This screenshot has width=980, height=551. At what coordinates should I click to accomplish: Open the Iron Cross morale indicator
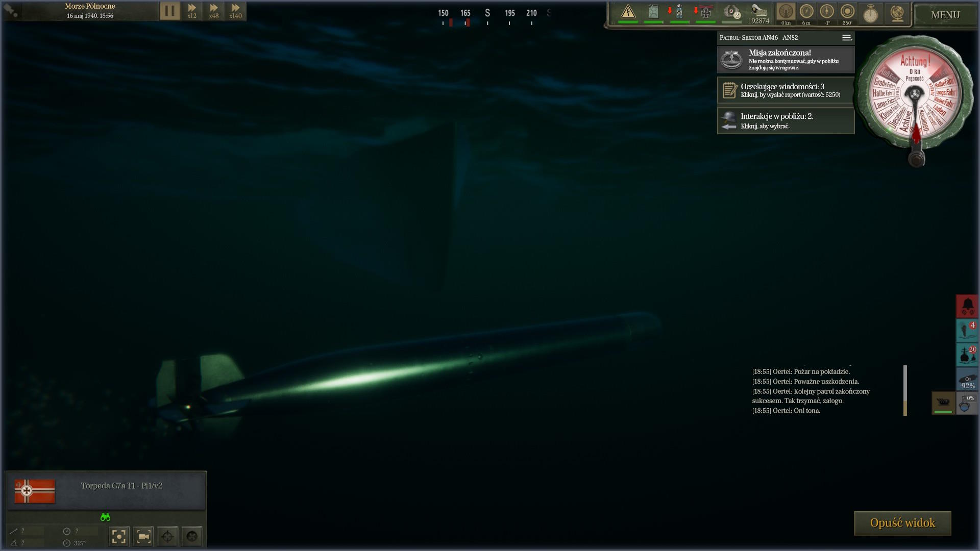[x=705, y=12]
